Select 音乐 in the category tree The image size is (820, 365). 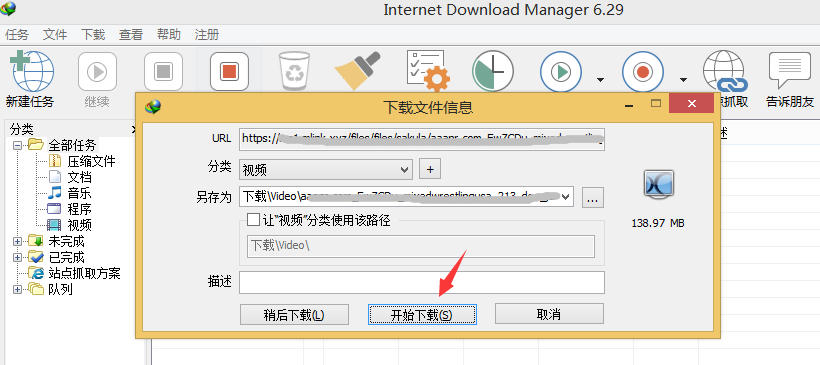(79, 193)
